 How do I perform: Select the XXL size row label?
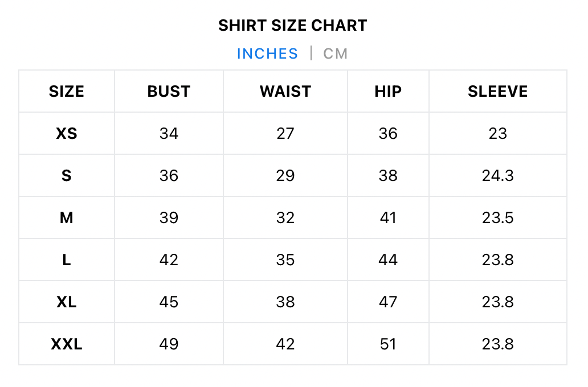point(67,344)
